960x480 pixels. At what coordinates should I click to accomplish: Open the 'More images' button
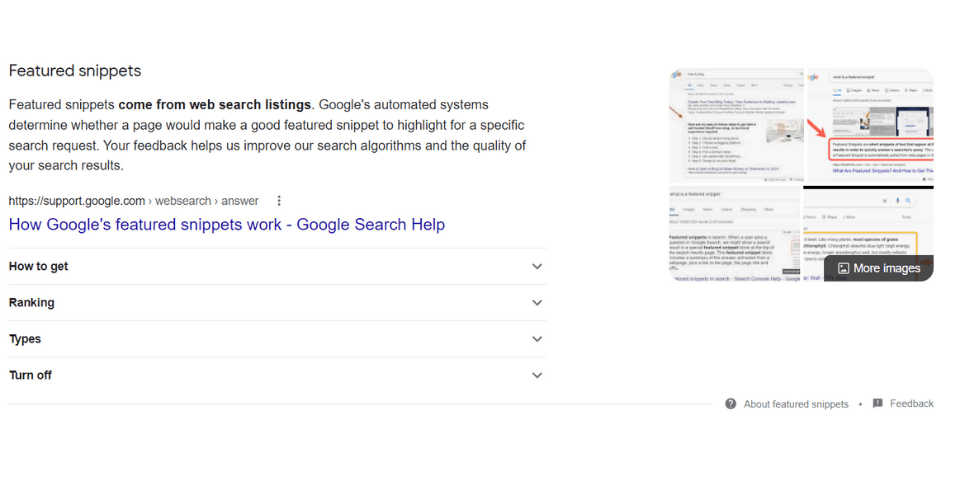[879, 268]
